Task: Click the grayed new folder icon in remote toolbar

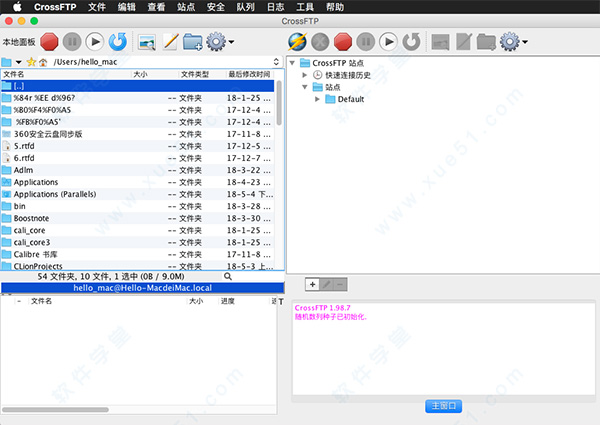Action: tap(486, 42)
